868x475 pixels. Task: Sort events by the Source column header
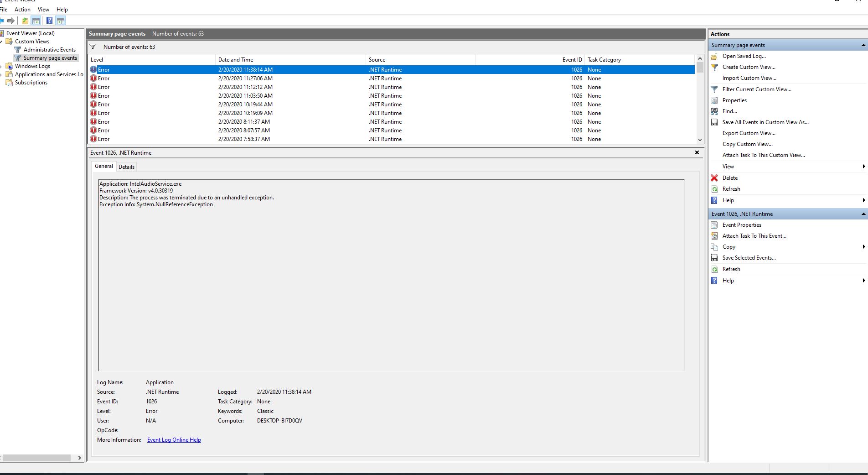[x=420, y=60]
